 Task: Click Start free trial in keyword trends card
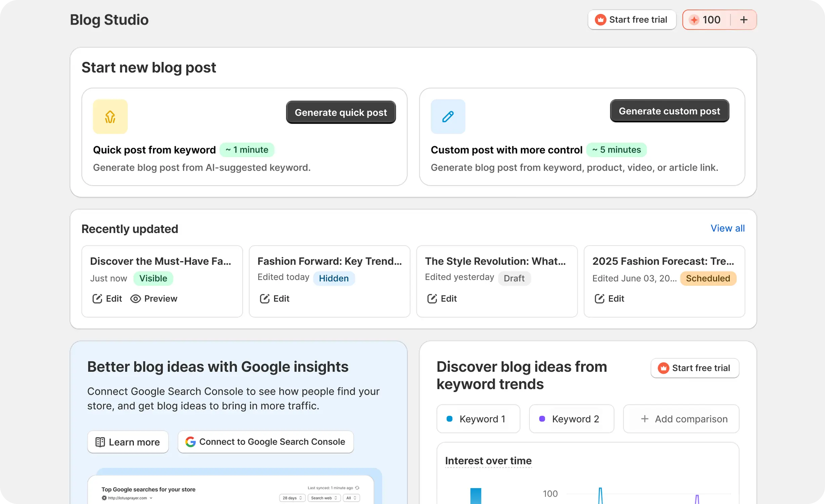(x=695, y=368)
